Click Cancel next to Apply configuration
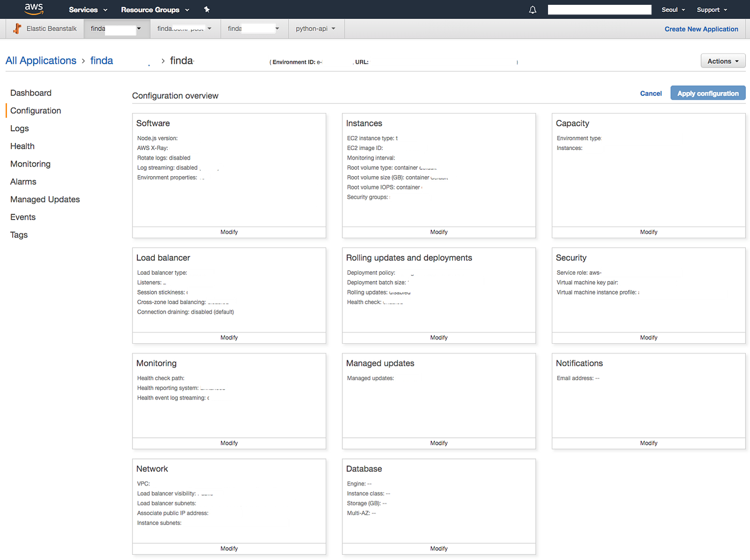Viewport: 750px width, 560px height. 651,93
